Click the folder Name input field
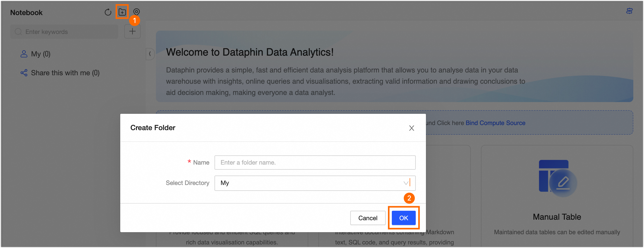Image resolution: width=644 pixels, height=248 pixels. pos(315,163)
